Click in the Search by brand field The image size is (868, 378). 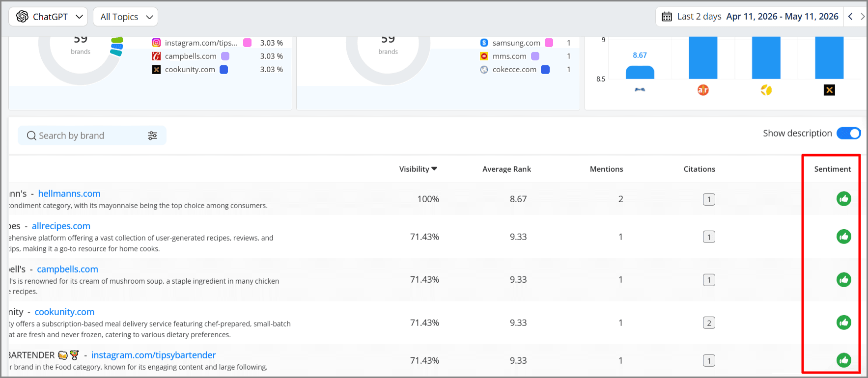[x=92, y=135]
